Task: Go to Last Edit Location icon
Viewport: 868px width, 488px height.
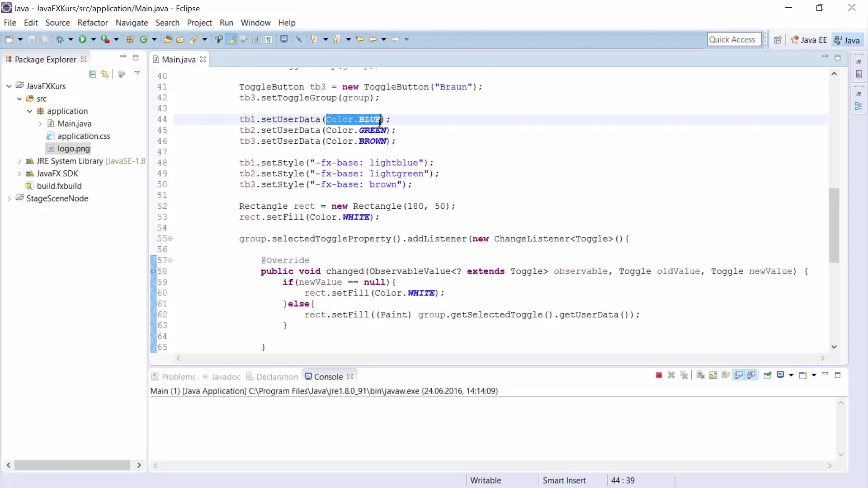Action: pyautogui.click(x=360, y=39)
